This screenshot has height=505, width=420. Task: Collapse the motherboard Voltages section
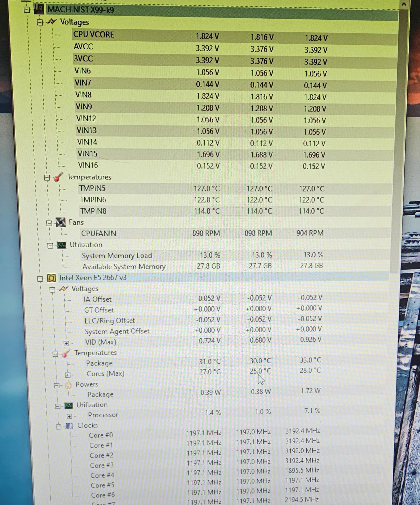39,22
